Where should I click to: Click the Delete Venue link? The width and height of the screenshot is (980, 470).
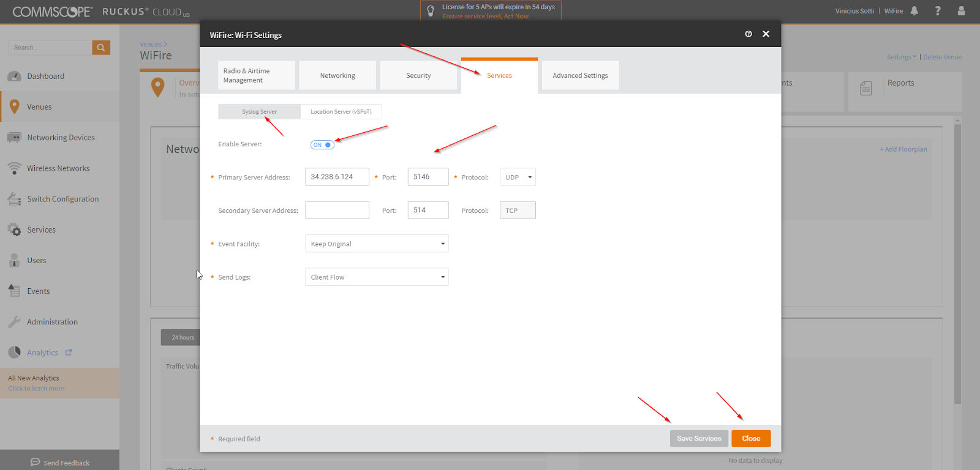click(x=942, y=57)
